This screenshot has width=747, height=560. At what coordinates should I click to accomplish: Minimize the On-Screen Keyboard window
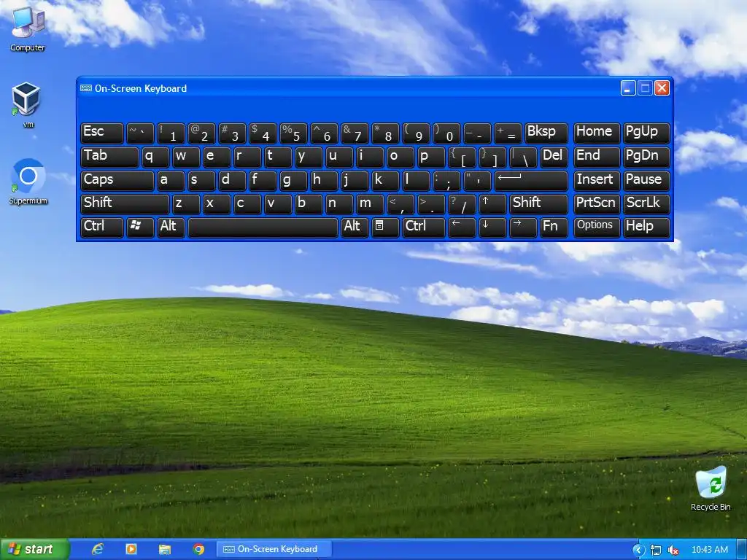[628, 88]
